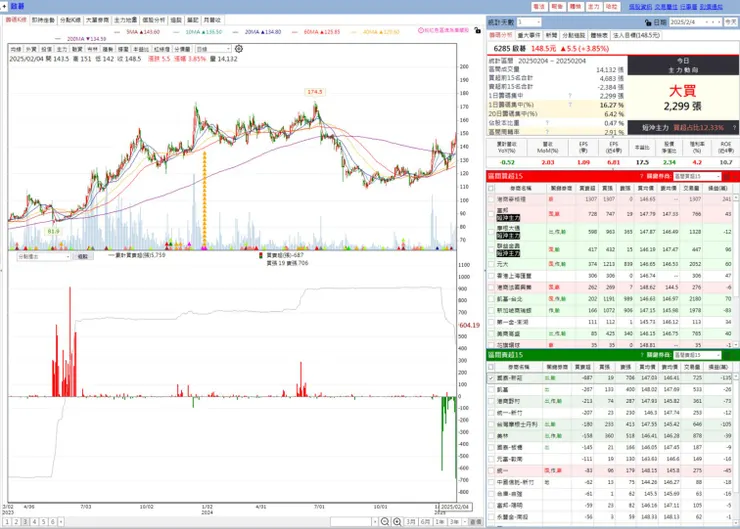Viewport: 740px width, 529px height.
Task: Open help icon next to 區間周轉率
Action: point(547,132)
